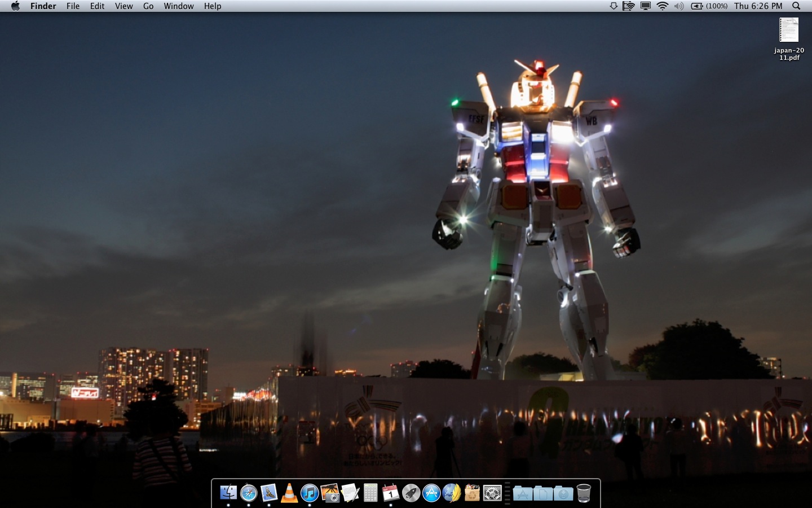Open the Apple menu
The image size is (812, 508).
click(x=15, y=6)
